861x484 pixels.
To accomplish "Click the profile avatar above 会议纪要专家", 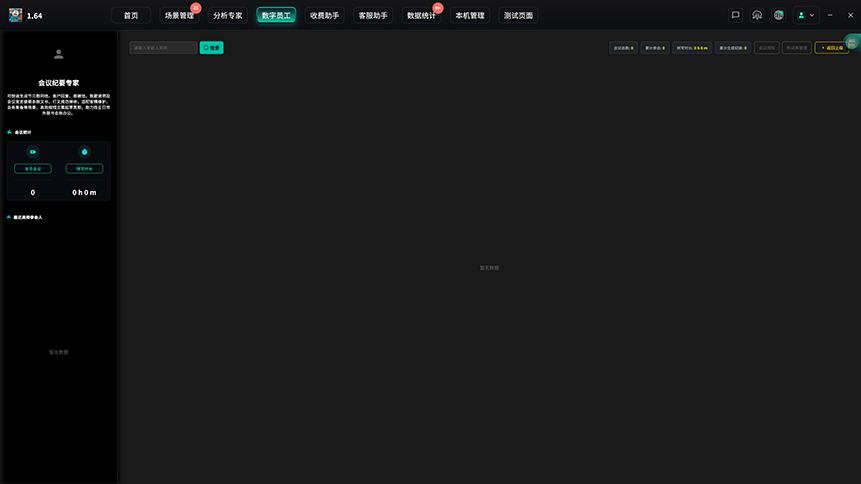I will click(x=59, y=54).
